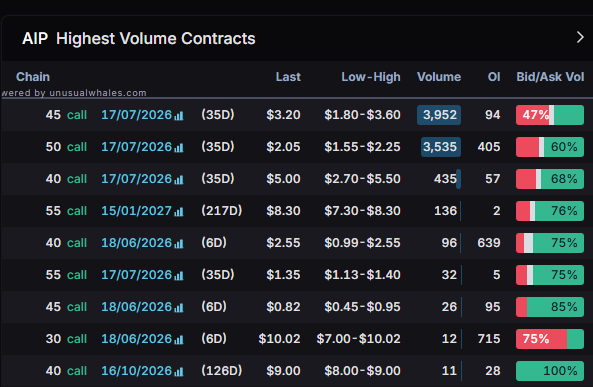Click the $1.13-$1.40 price range
This screenshot has width=593, height=387.
click(362, 275)
